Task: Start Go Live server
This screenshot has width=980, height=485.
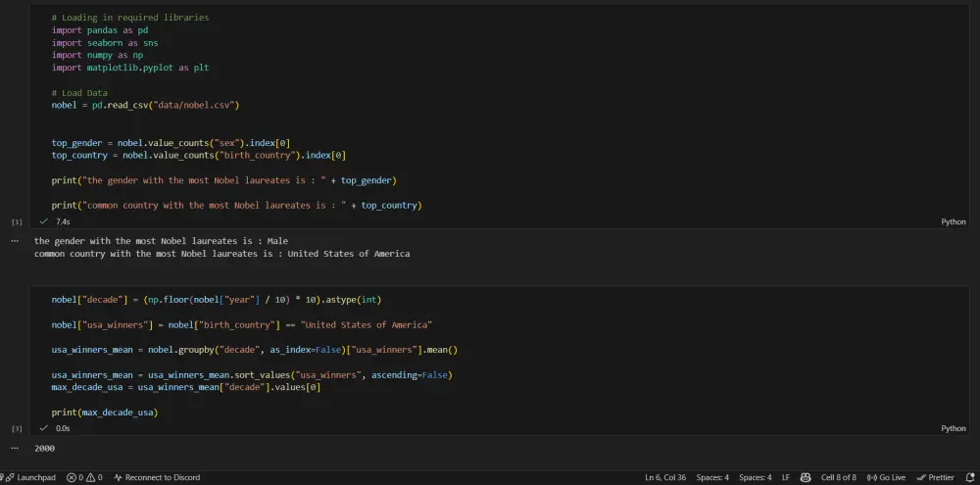Action: click(886, 477)
